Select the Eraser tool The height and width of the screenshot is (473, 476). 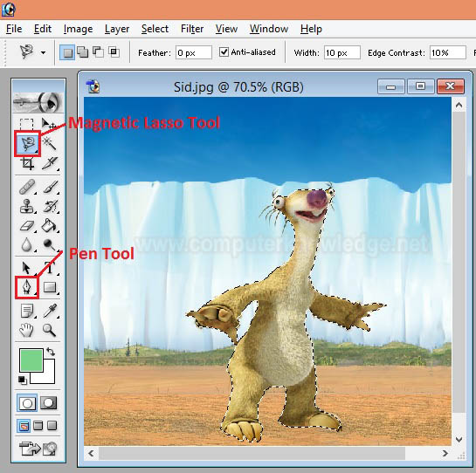pyautogui.click(x=27, y=226)
